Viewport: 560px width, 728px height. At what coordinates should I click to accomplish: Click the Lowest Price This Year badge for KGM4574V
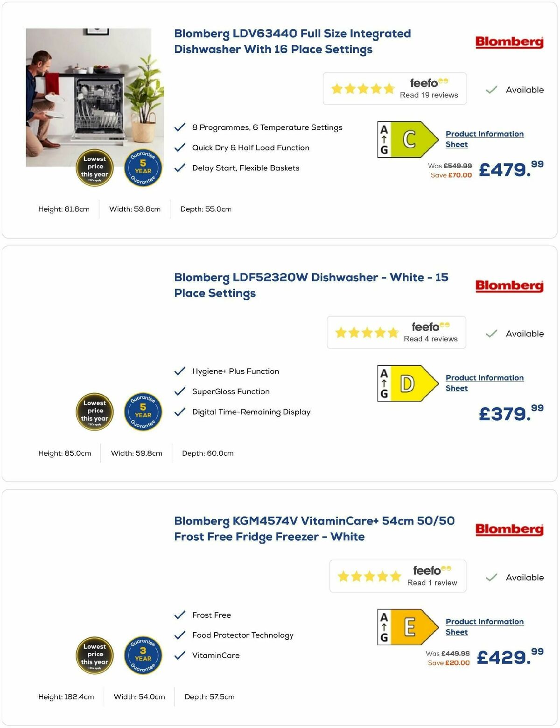95,656
